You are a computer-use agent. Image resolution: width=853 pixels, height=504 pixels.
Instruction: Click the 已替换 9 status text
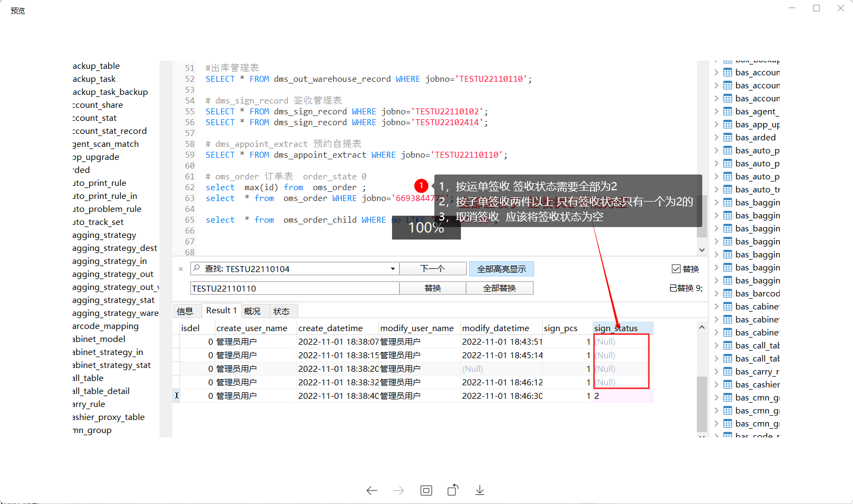(x=686, y=288)
